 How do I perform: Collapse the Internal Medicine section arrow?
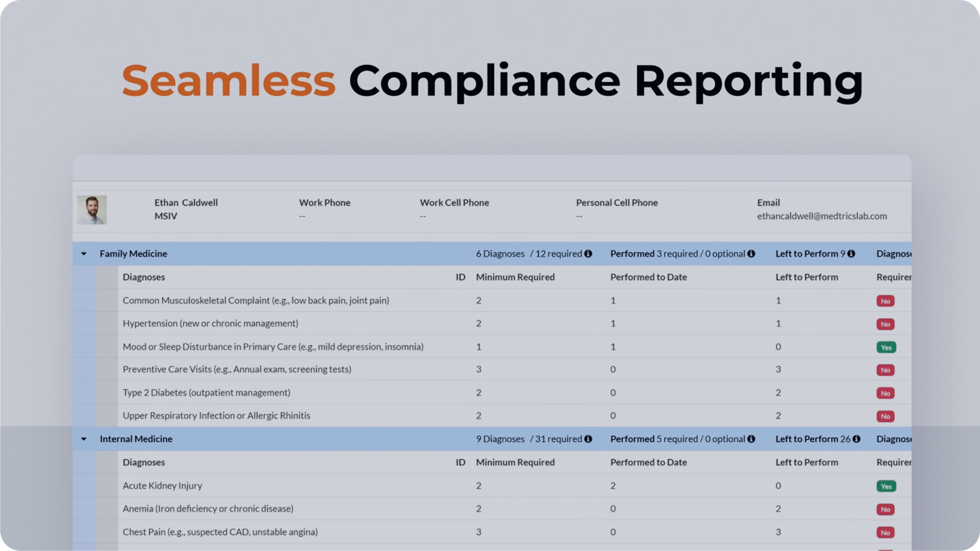click(84, 439)
